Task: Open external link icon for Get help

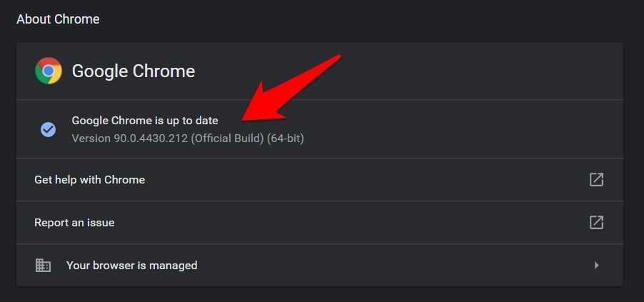Action: 596,179
